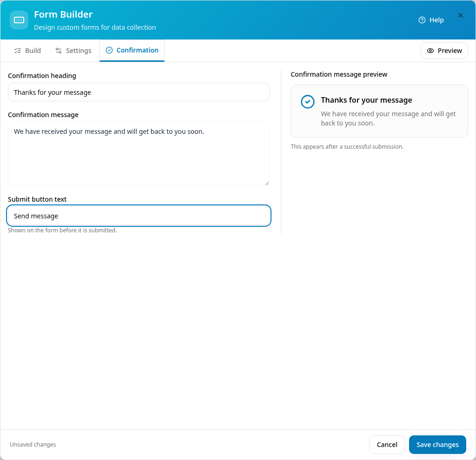Switch to the Build tab
This screenshot has width=476, height=460.
pyautogui.click(x=27, y=51)
